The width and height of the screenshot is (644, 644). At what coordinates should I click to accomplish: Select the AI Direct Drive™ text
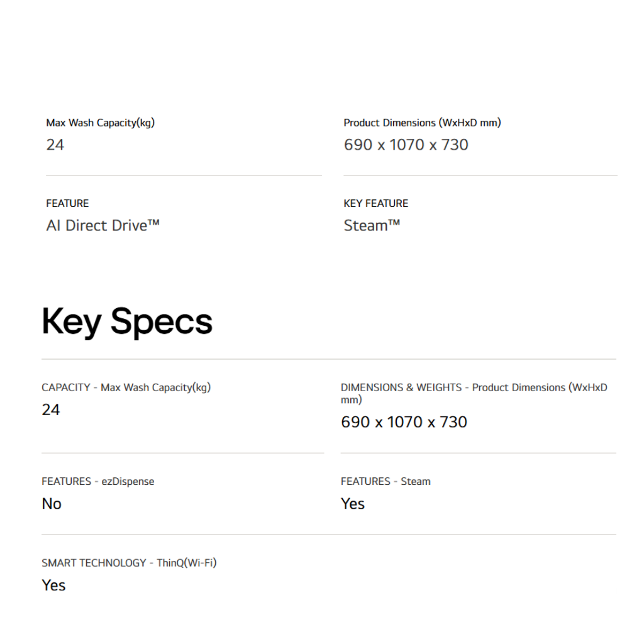click(x=103, y=225)
